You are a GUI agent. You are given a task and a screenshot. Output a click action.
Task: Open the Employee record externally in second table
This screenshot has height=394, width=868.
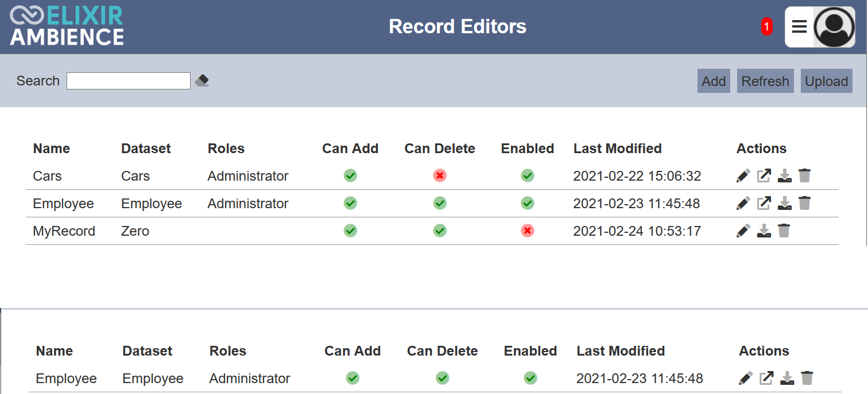(x=766, y=378)
